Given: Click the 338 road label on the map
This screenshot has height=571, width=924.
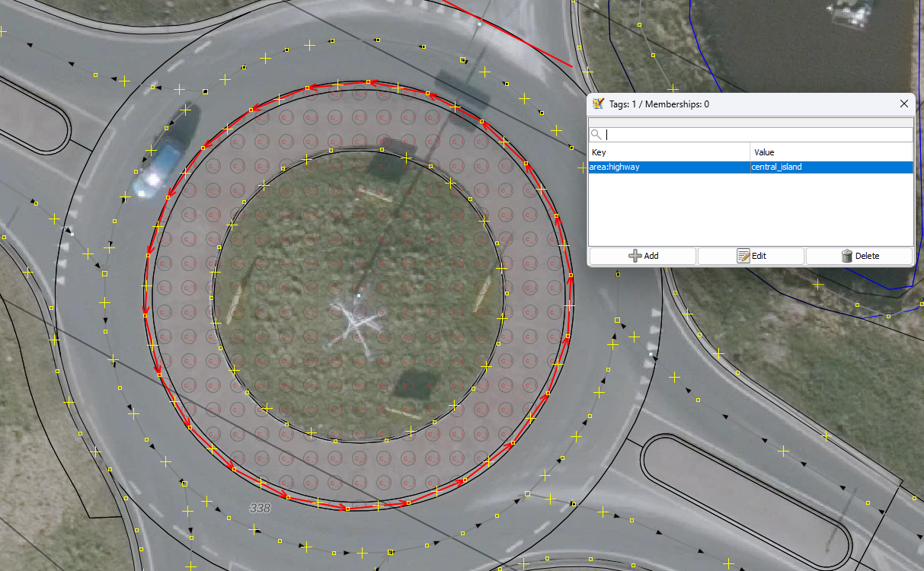Looking at the screenshot, I should pyautogui.click(x=260, y=508).
